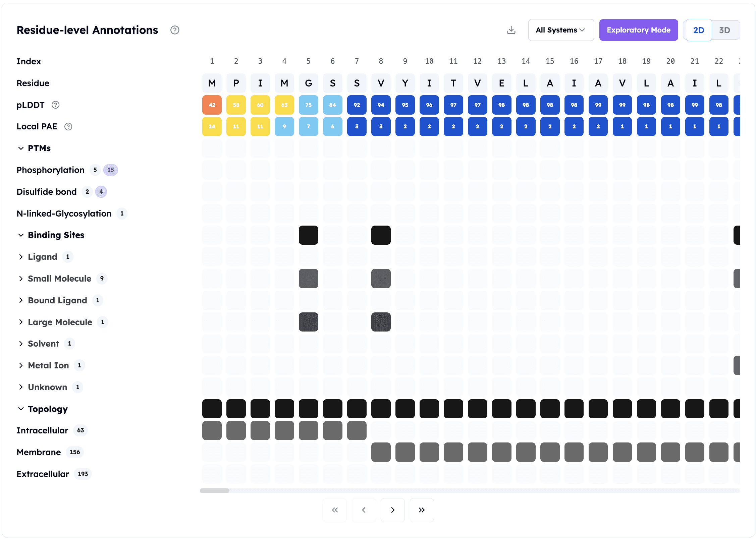Open the All Systems dropdown
The image size is (756, 539).
pyautogui.click(x=561, y=30)
